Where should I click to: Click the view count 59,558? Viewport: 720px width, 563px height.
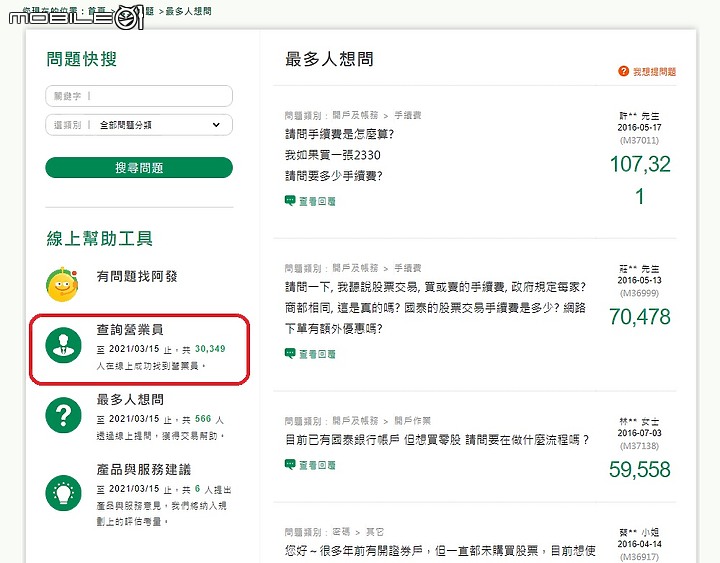[640, 469]
